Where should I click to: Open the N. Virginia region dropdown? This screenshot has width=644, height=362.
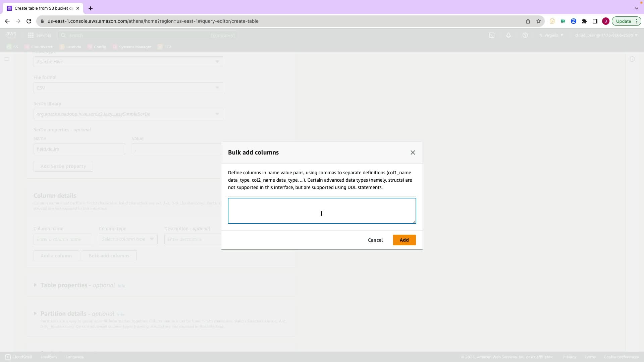[x=551, y=35]
